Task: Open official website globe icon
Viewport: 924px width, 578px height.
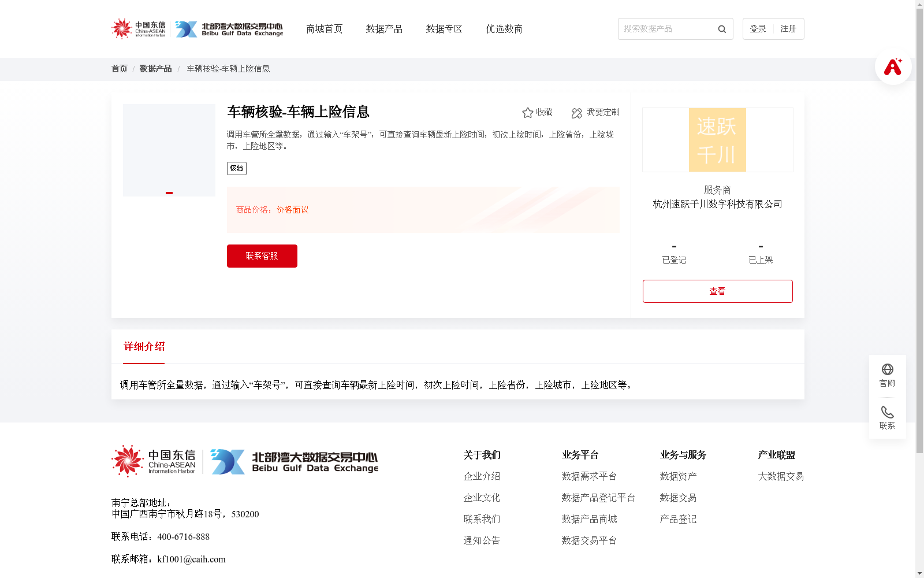Action: point(888,369)
